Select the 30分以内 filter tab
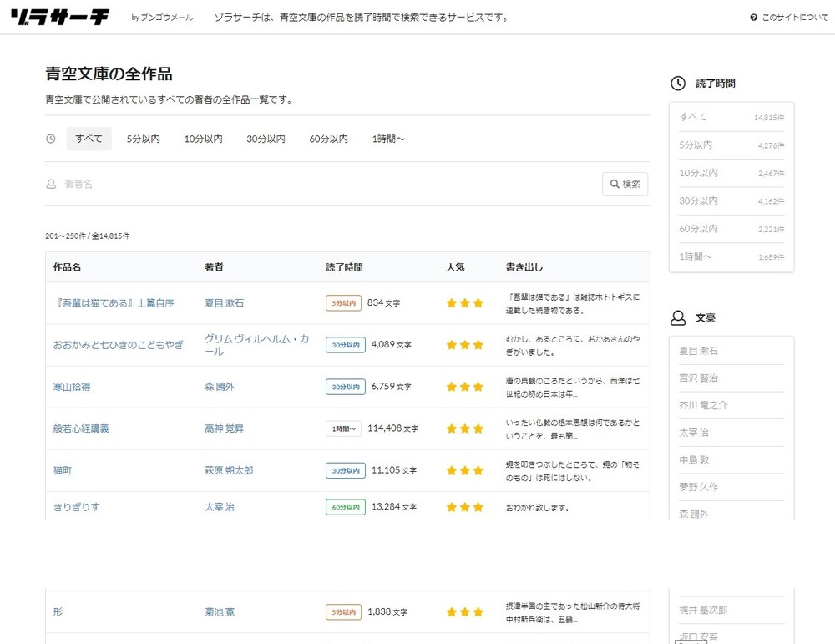 pos(266,139)
